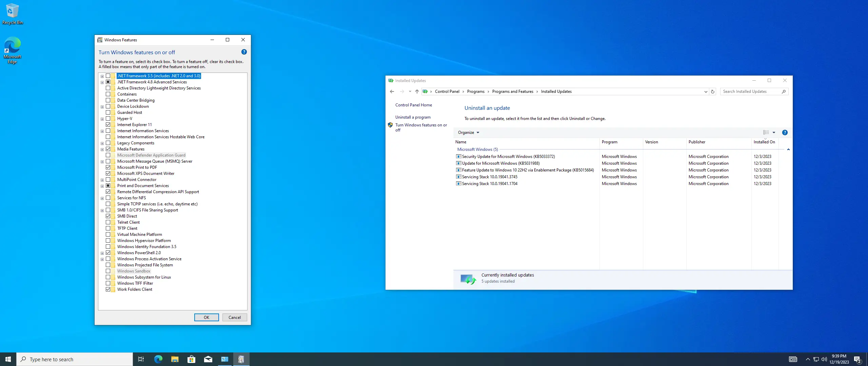Expand the Hyper-V tree node
Viewport: 868px width, 366px height.
pyautogui.click(x=102, y=119)
